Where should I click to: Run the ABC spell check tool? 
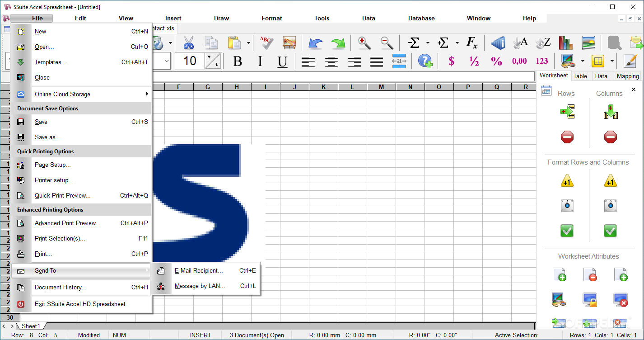tap(266, 43)
